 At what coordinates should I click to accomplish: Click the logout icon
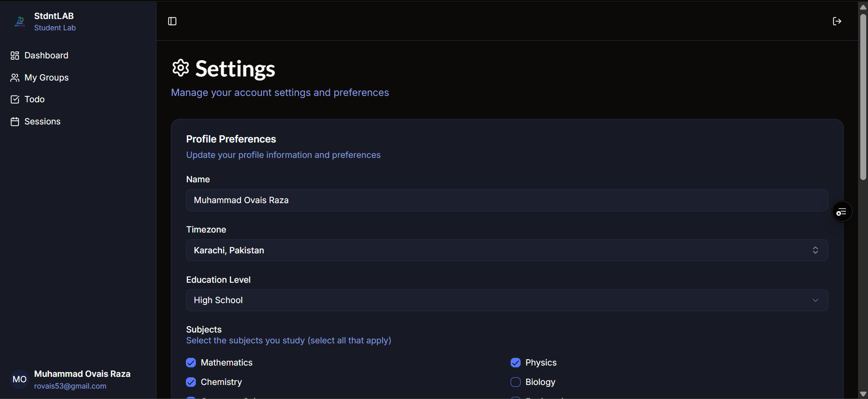point(837,21)
